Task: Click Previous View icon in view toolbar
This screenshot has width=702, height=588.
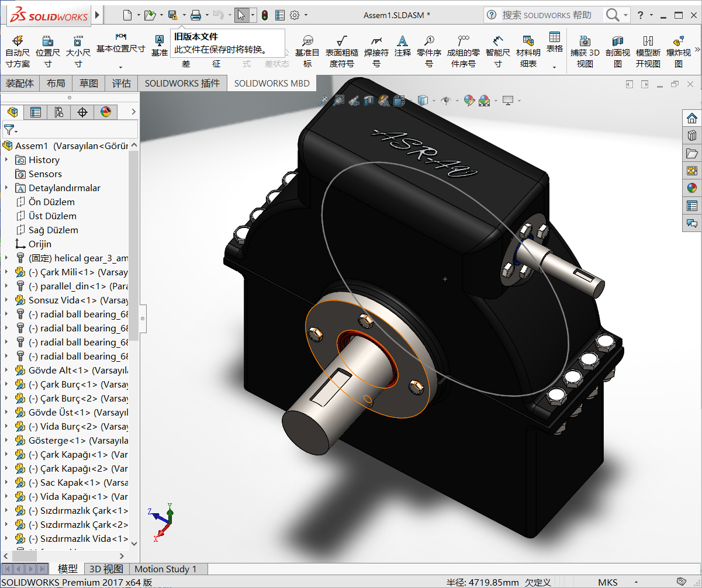Action: 354,101
